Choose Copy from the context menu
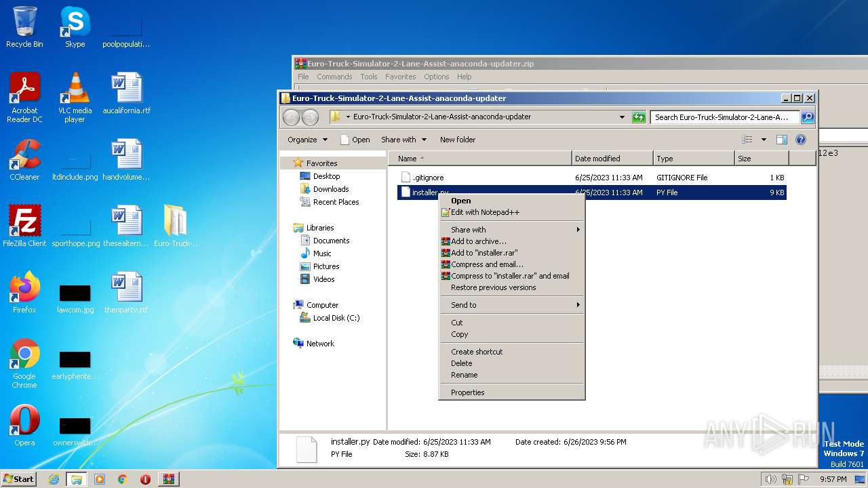868x488 pixels. 512,334
